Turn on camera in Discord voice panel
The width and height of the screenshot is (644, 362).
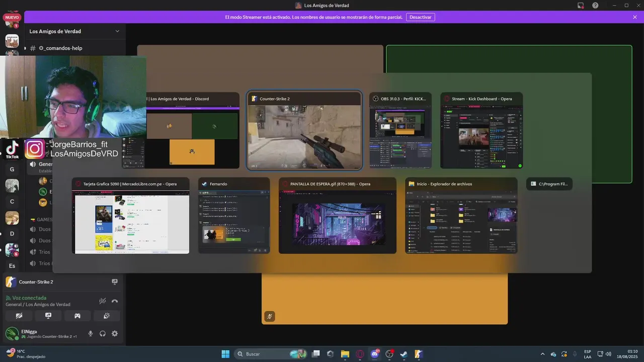click(19, 316)
